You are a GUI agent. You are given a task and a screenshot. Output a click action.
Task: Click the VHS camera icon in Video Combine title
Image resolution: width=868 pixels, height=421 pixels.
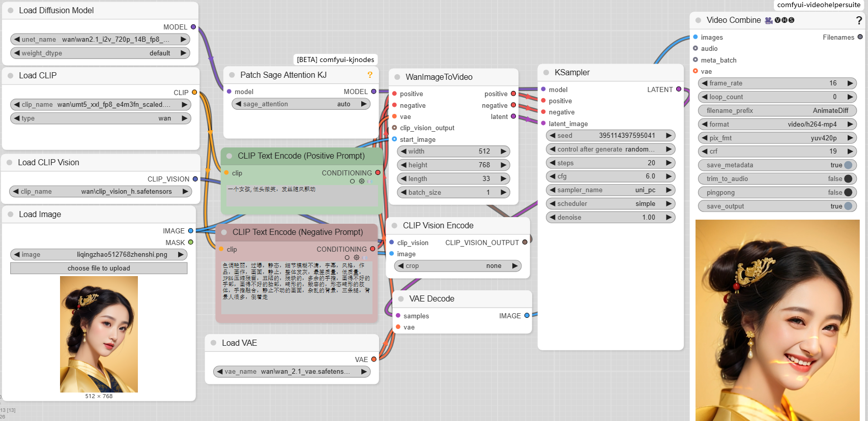click(x=769, y=20)
